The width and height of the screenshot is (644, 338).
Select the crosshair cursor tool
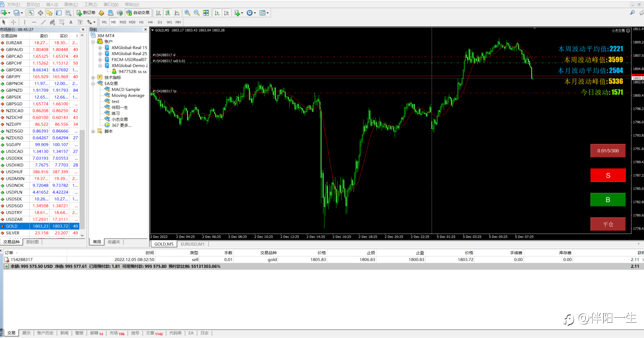click(x=14, y=22)
